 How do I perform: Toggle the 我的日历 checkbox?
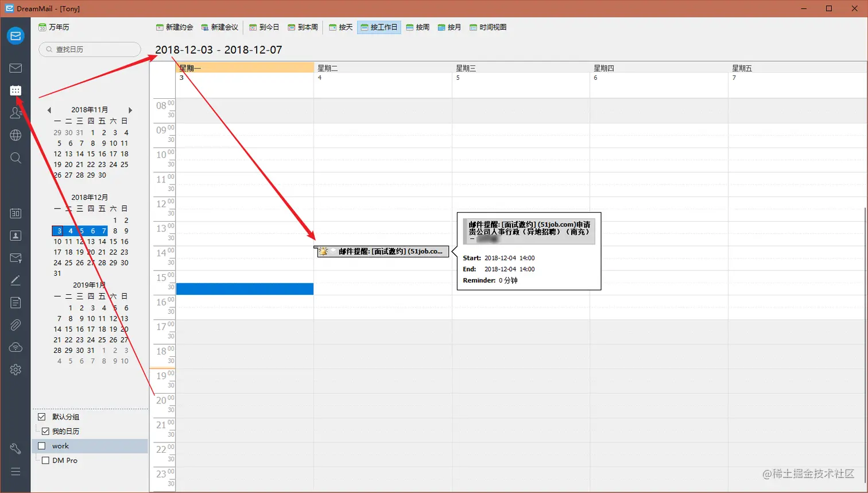coord(45,431)
